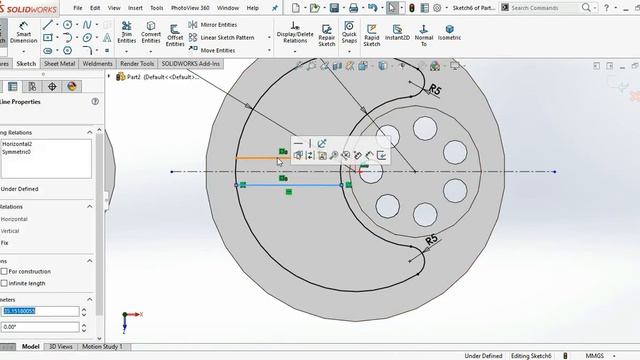Enable the For construction checkbox

4,271
